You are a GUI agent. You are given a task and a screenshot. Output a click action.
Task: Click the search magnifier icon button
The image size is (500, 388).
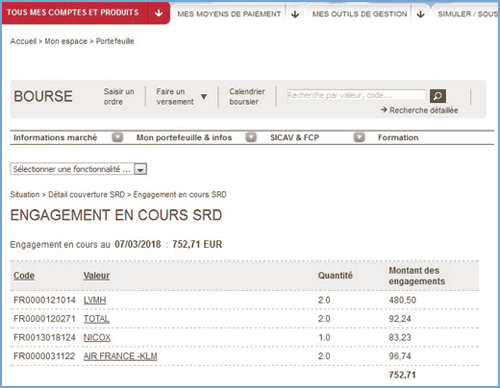click(438, 96)
